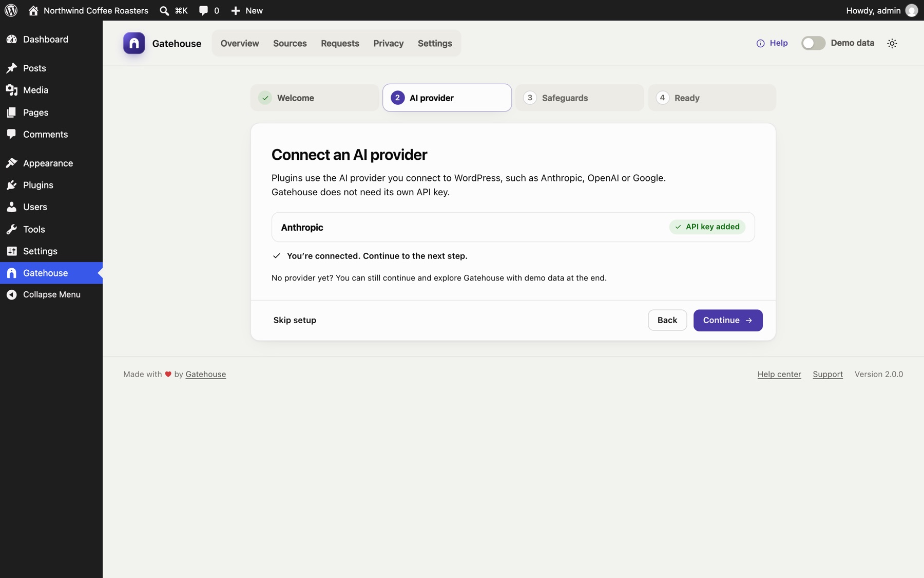This screenshot has width=924, height=578.
Task: Click the Howdy, admin account text
Action: point(873,10)
